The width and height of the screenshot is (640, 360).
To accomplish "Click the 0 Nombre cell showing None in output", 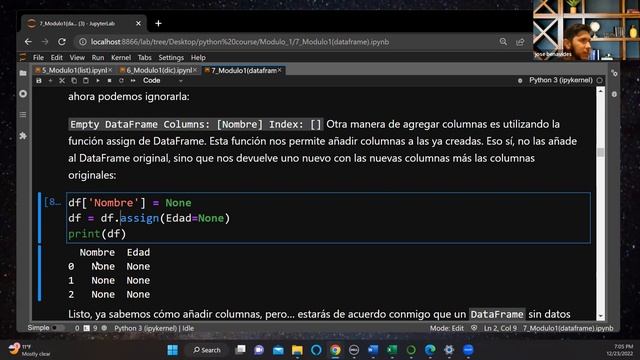I will (x=103, y=267).
